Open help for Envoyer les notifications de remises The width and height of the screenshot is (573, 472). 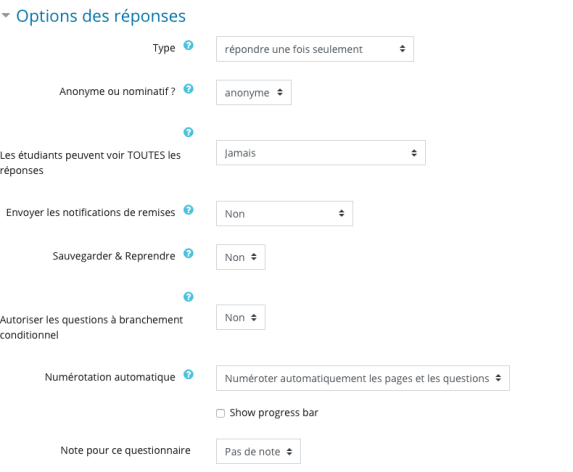[x=188, y=210]
